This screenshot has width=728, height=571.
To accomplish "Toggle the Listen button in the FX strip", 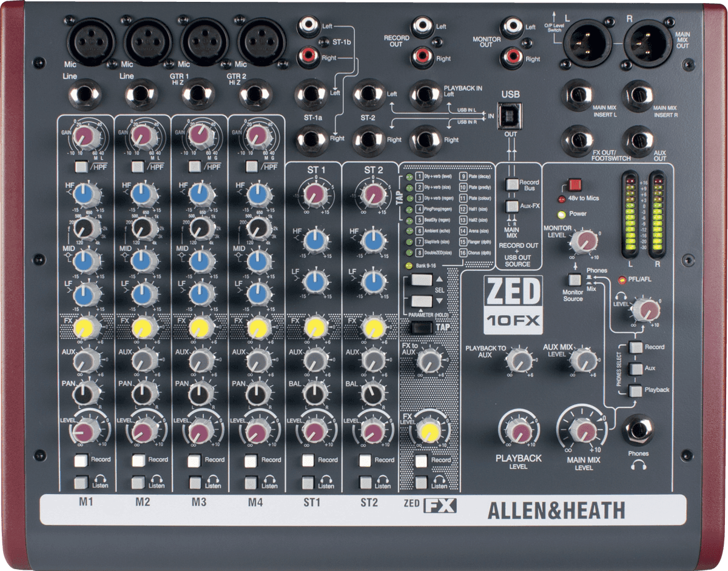I will (422, 483).
